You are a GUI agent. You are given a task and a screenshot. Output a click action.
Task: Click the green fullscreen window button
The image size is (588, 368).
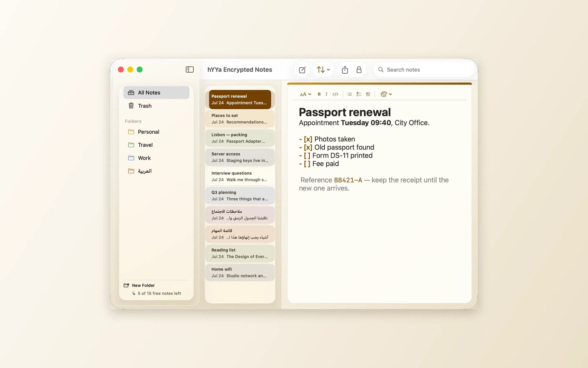tap(139, 70)
